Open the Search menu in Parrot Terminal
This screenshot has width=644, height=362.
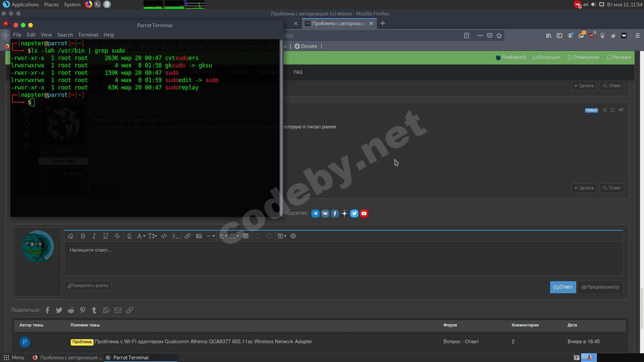point(65,35)
